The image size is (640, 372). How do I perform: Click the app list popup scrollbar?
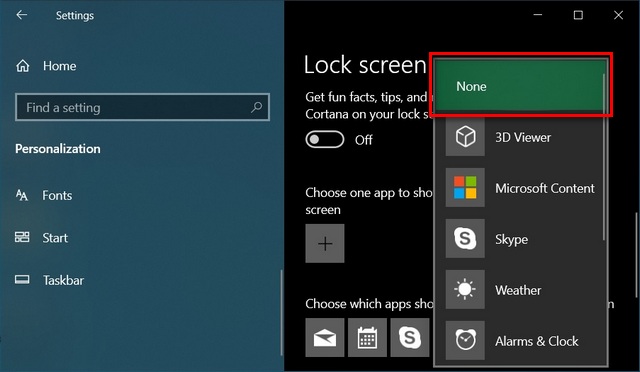[604, 157]
